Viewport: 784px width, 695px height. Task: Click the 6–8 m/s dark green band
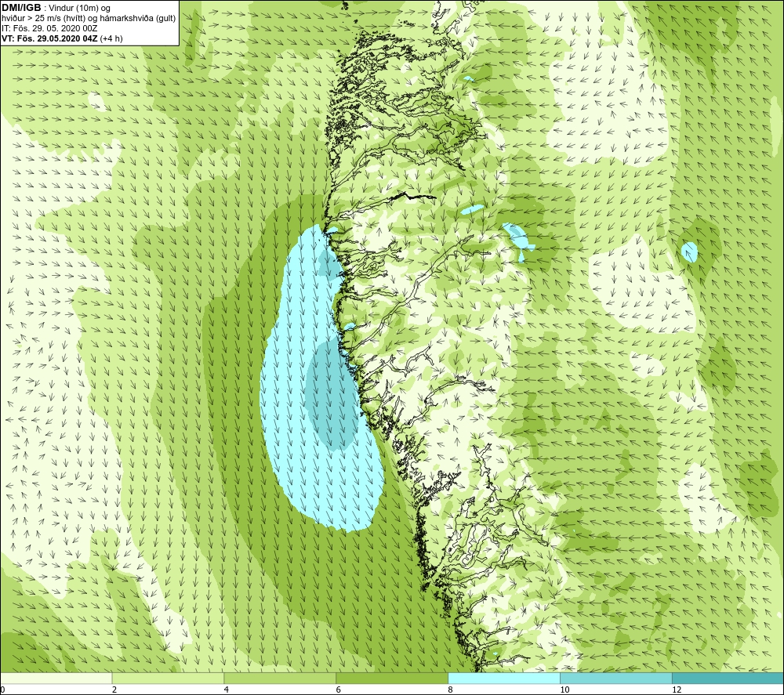(392, 678)
